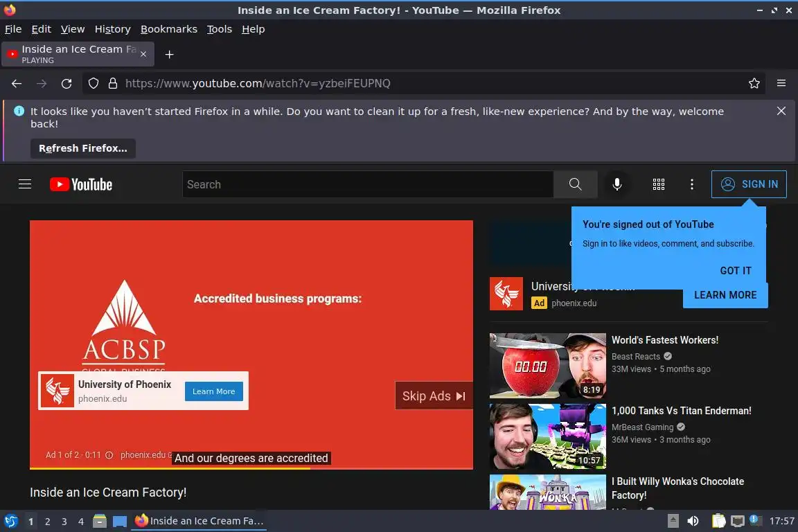Click the removable media tray icon

(673, 522)
